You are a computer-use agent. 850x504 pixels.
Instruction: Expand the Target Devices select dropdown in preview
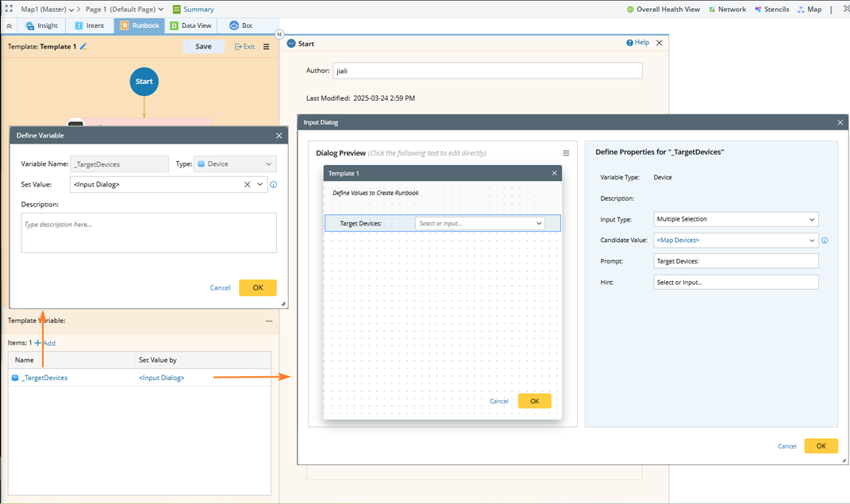(539, 224)
